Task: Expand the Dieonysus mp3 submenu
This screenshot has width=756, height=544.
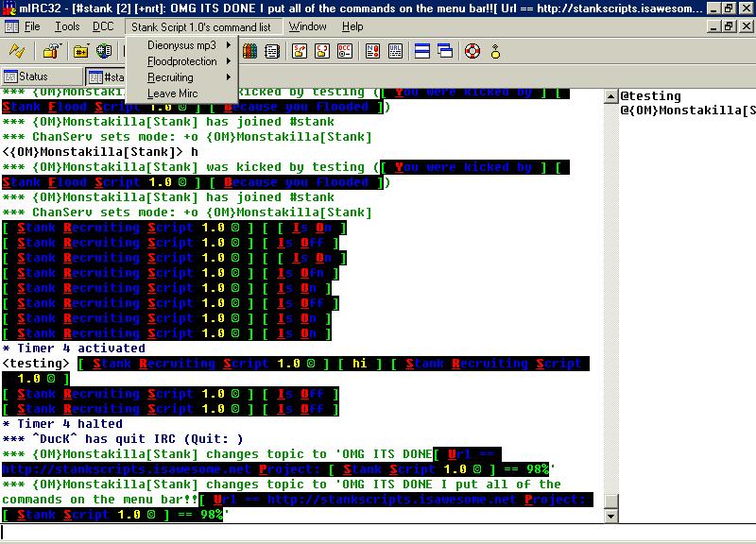Action: (182, 45)
